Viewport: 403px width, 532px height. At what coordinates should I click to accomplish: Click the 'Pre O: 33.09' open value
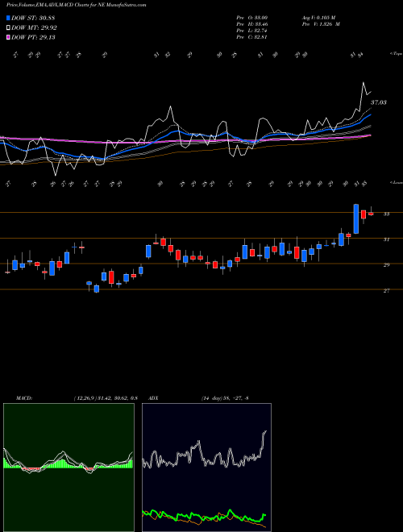[x=252, y=18]
